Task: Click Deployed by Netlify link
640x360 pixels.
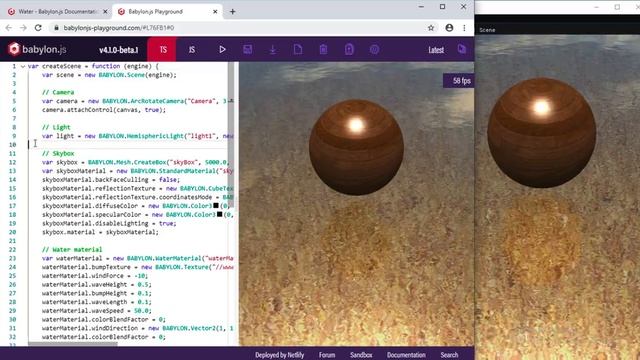Action: [x=280, y=355]
